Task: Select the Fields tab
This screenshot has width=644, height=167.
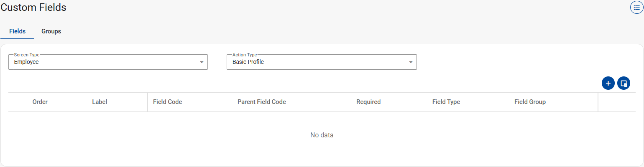Action: click(x=18, y=31)
